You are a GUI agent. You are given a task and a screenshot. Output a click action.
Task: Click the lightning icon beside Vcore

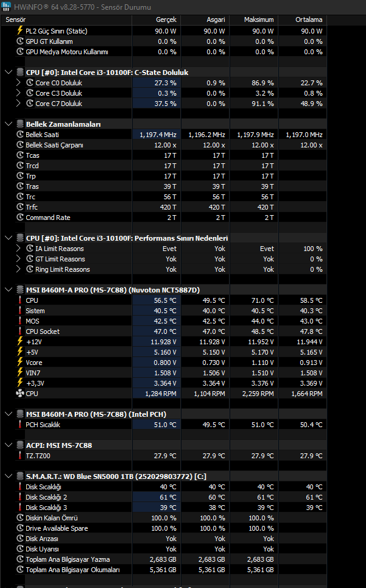tap(20, 363)
